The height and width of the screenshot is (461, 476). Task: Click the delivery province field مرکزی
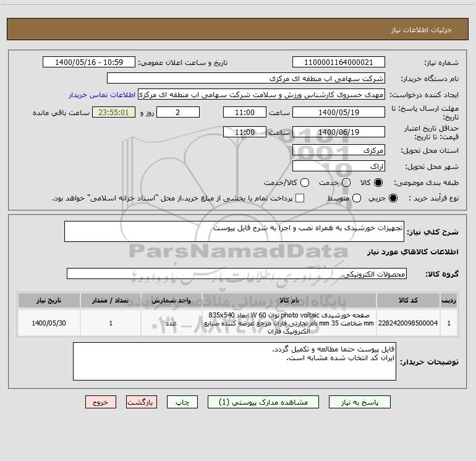coord(339,150)
